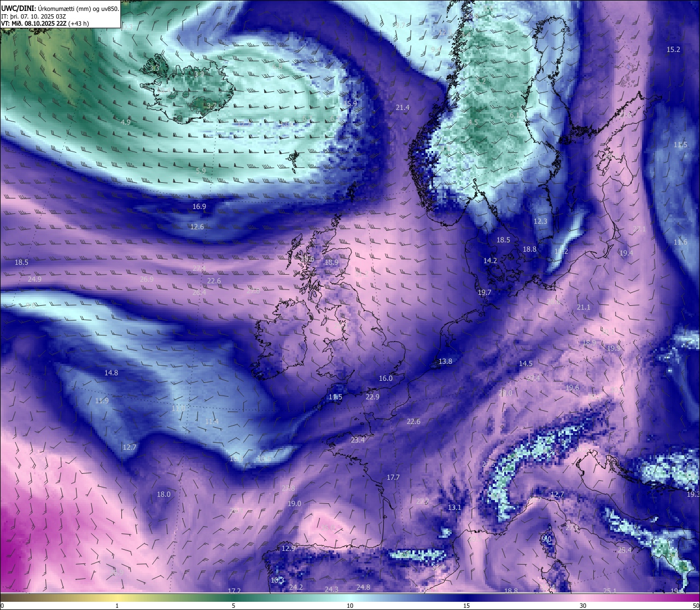Click the 24.2 value on the map
The image size is (700, 610).
pos(296,588)
